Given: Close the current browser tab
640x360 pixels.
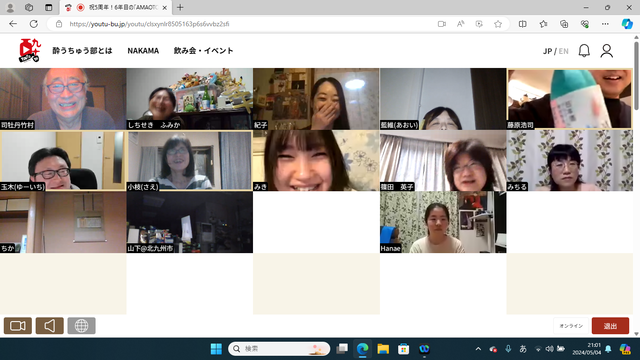Looking at the screenshot, I should (x=164, y=7).
